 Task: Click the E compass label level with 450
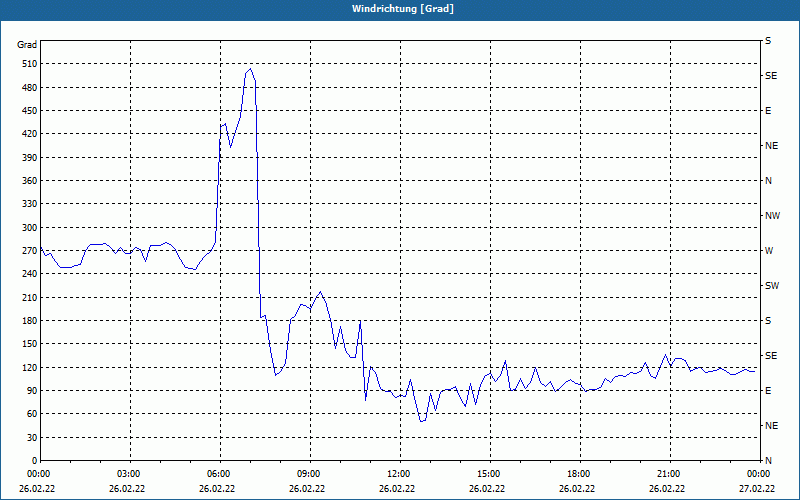click(768, 111)
